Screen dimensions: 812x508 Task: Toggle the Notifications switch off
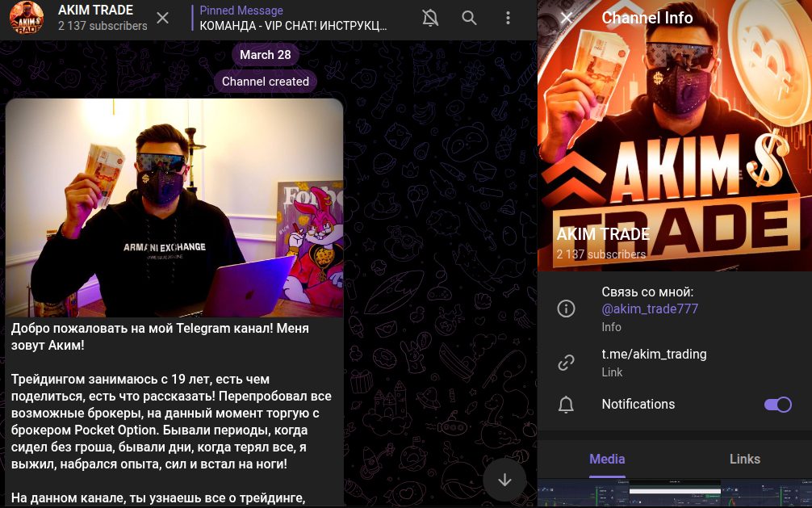[777, 405]
